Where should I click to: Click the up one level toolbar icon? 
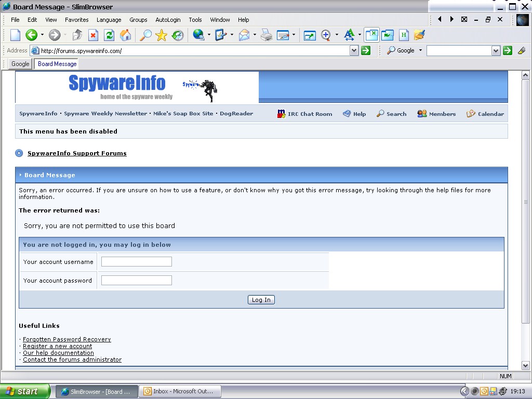coord(77,35)
